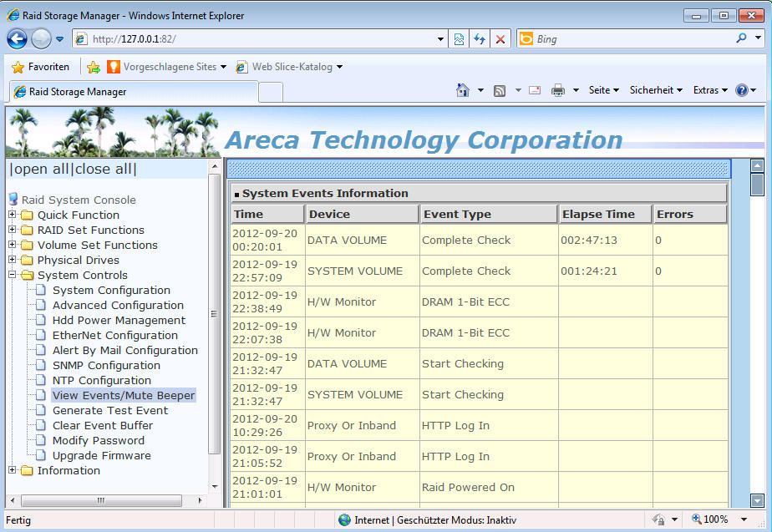The image size is (772, 532).
Task: Open Vorgeschlagene Sites favorites link
Action: [x=167, y=67]
